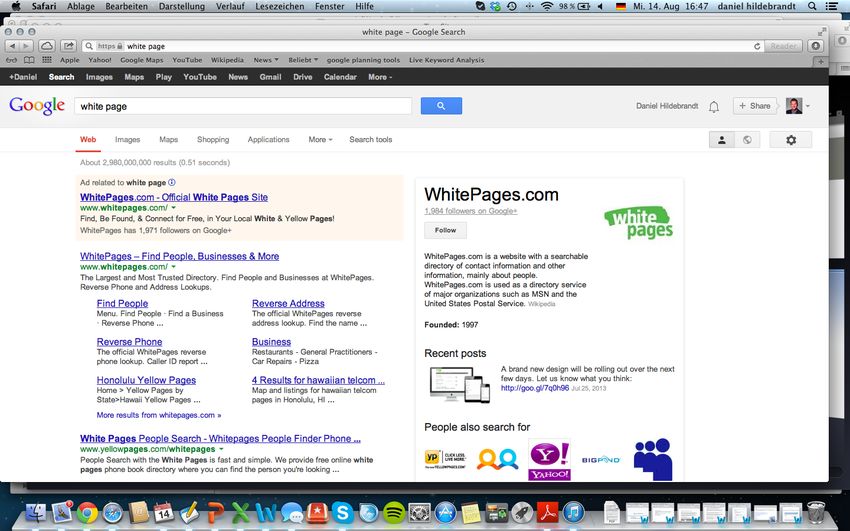Open System Preferences from the Dock
The image size is (850, 531).
click(x=420, y=512)
